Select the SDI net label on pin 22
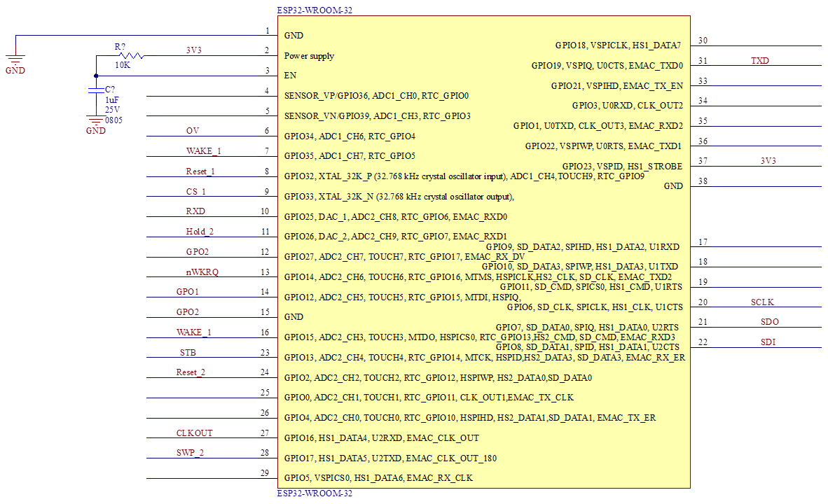This screenshot has width=828, height=504. click(768, 342)
